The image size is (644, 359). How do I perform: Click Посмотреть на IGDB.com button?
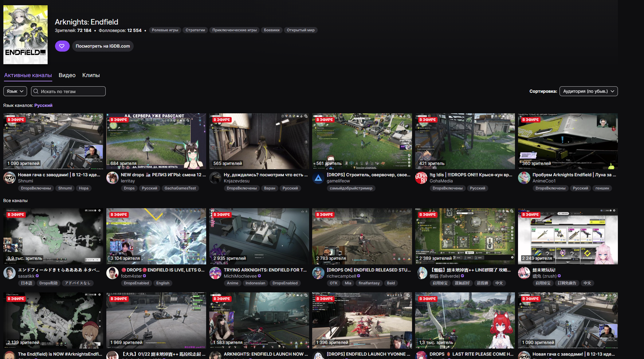coord(103,46)
